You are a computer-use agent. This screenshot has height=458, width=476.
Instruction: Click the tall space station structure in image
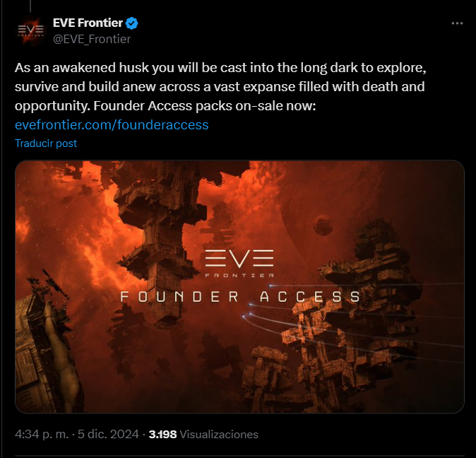(x=158, y=243)
